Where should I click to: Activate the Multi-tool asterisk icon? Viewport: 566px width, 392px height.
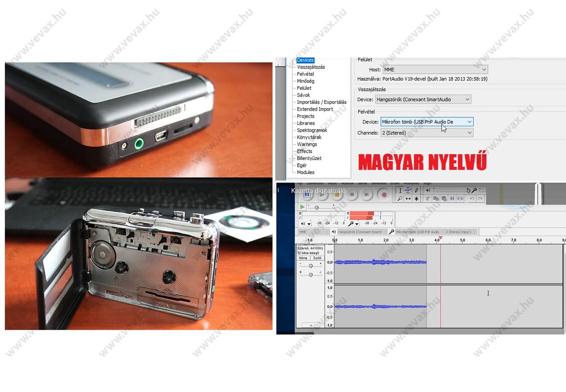click(x=416, y=199)
